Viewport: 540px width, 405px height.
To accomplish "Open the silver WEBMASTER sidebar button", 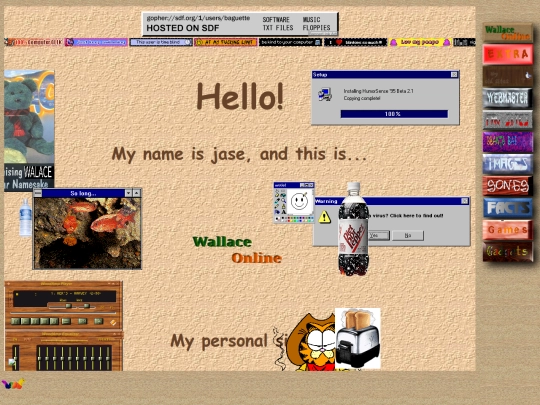I will click(x=508, y=98).
